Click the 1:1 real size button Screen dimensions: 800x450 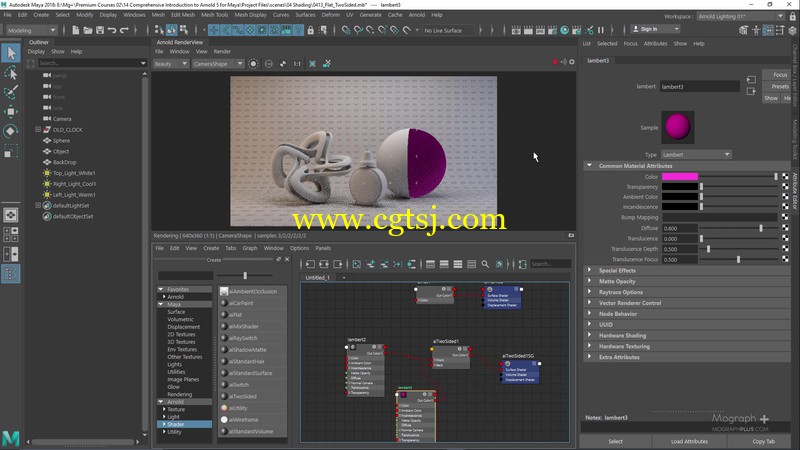coord(297,64)
